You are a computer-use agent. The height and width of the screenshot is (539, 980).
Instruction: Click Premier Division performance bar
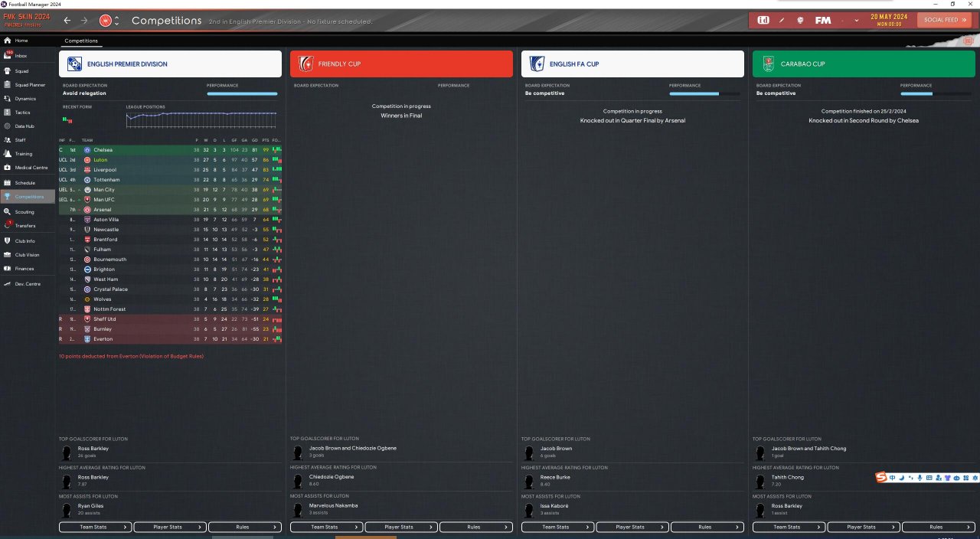(242, 93)
